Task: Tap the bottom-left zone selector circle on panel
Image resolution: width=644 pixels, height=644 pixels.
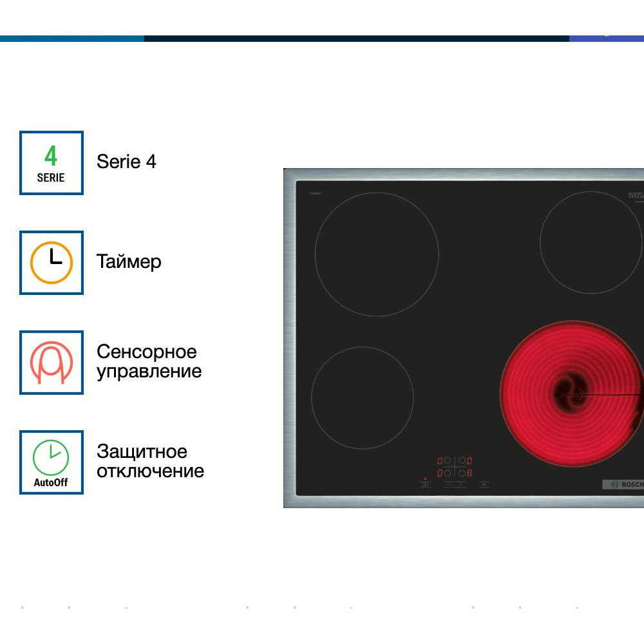Action: (448, 473)
